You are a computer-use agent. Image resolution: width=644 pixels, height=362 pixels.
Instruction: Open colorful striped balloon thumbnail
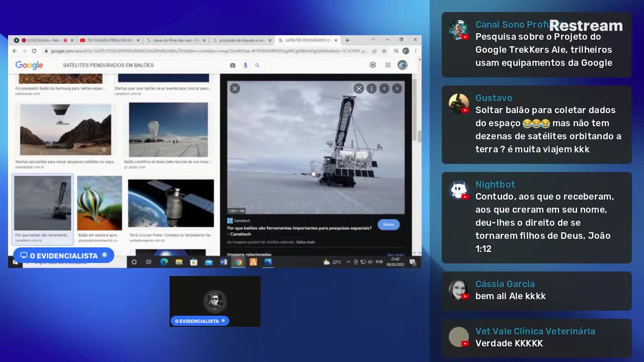coord(100,203)
